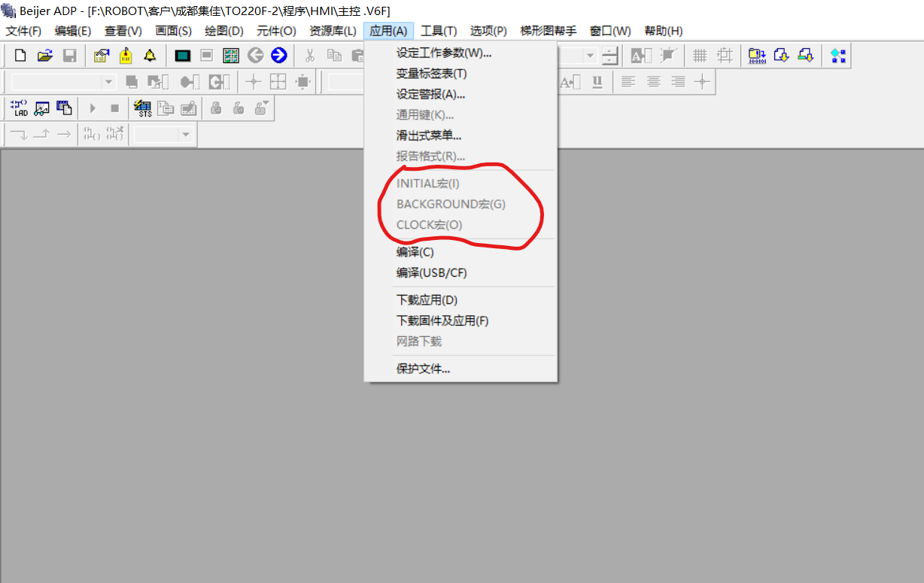Open the LAD ladder diagram icon

20,108
